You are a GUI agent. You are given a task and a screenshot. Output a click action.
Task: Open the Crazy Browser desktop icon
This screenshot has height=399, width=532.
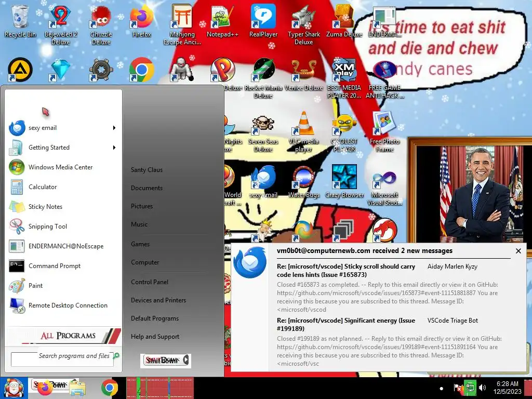point(344,182)
